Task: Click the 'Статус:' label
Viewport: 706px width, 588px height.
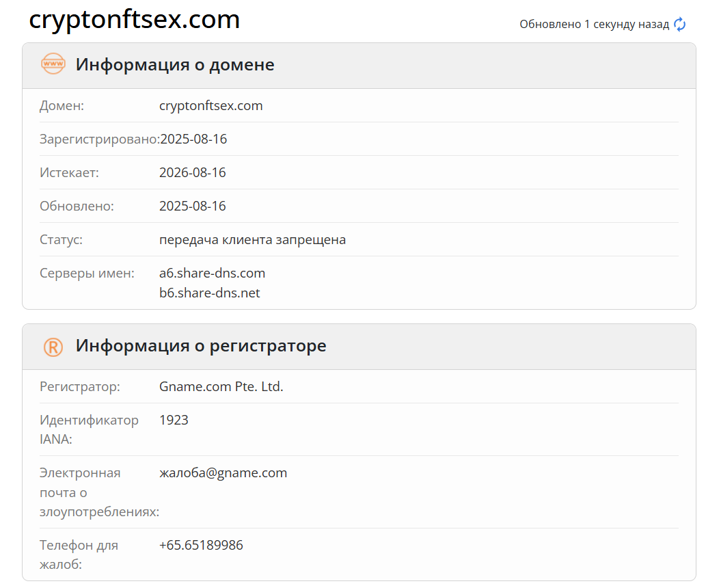Action: pos(62,239)
